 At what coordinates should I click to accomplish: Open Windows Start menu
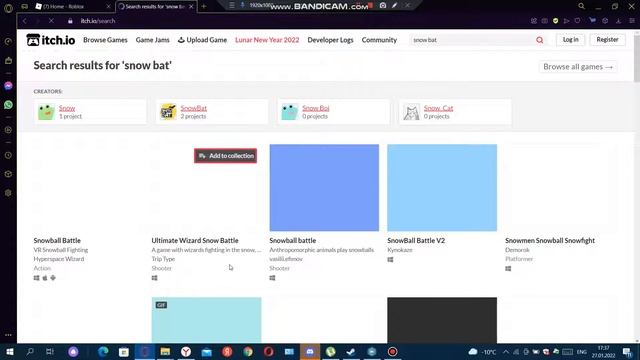coord(9,351)
